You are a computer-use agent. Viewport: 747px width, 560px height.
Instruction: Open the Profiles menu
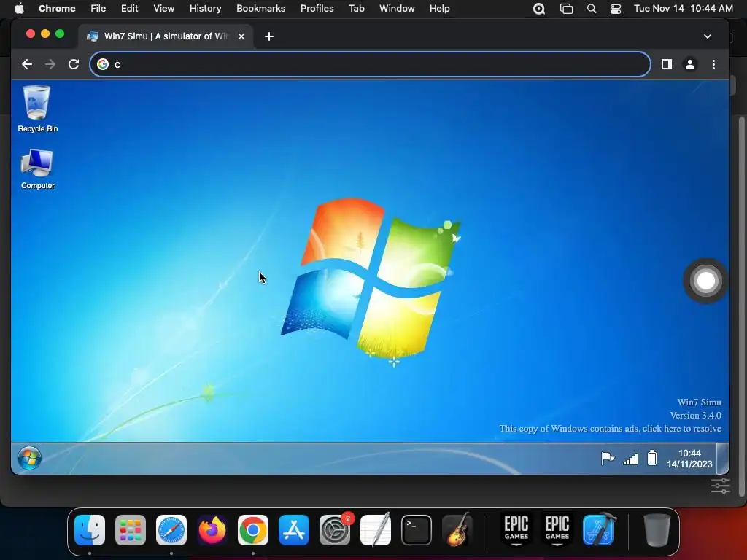(x=317, y=9)
